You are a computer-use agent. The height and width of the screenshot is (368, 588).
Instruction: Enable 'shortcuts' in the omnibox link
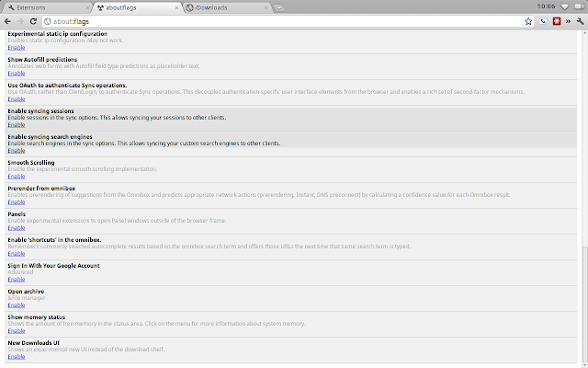click(x=17, y=254)
